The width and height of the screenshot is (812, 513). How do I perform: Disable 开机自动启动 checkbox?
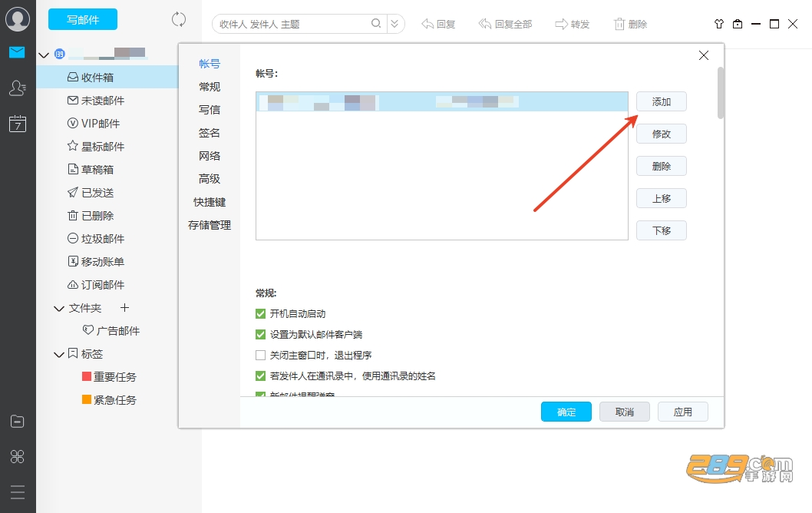point(260,313)
